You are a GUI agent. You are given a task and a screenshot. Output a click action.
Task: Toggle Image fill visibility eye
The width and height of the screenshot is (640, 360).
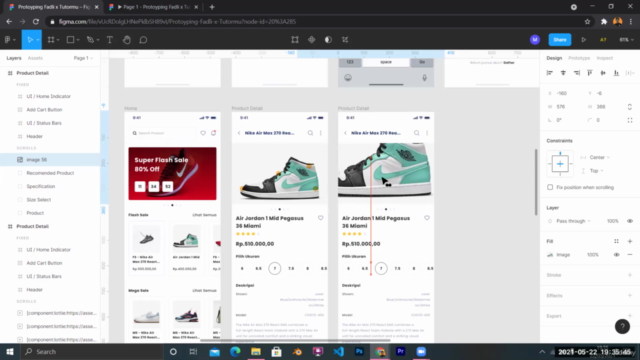click(616, 255)
